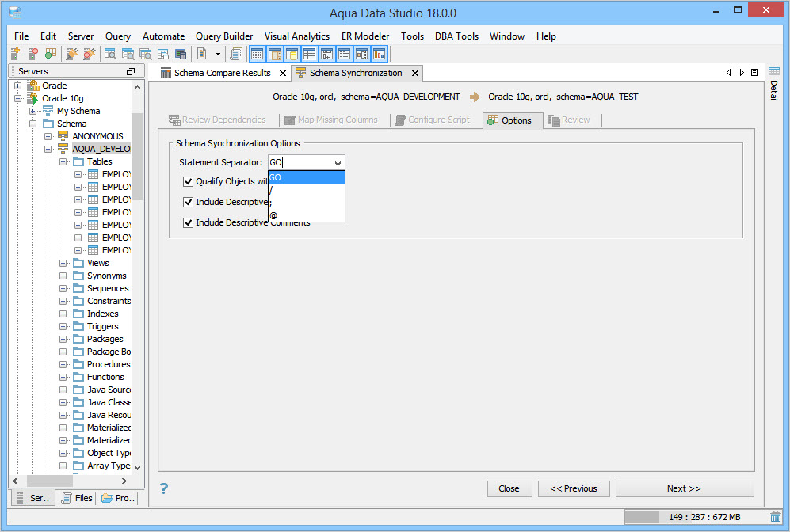Click the Servers tree vertical scrollbar thumb

[x=137, y=157]
